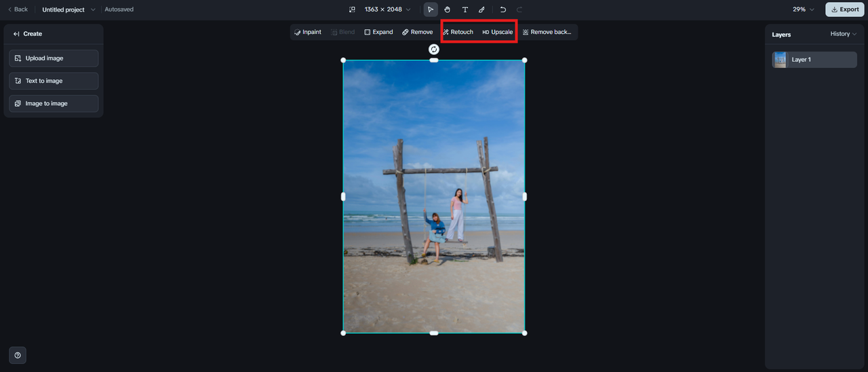Click the Blend option
The height and width of the screenshot is (372, 868).
coord(342,32)
